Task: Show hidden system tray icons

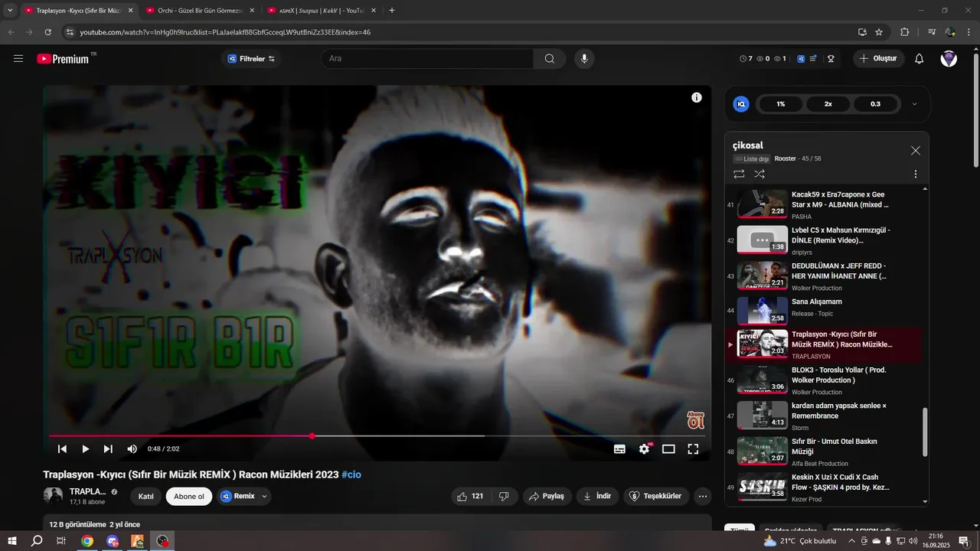Action: 851,541
